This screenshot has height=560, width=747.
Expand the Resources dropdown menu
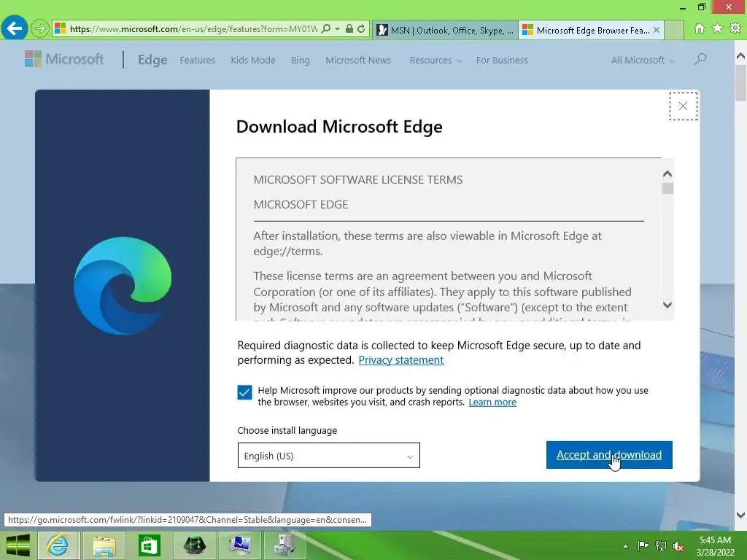point(436,61)
